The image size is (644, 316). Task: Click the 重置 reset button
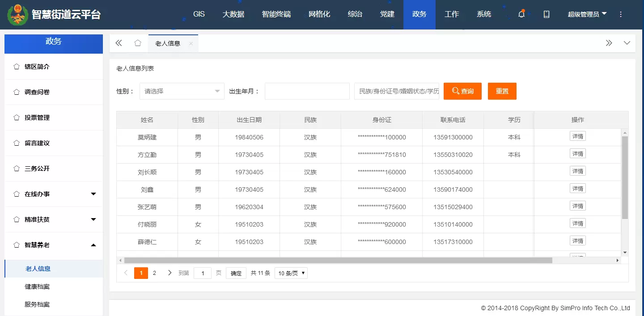[x=502, y=91]
